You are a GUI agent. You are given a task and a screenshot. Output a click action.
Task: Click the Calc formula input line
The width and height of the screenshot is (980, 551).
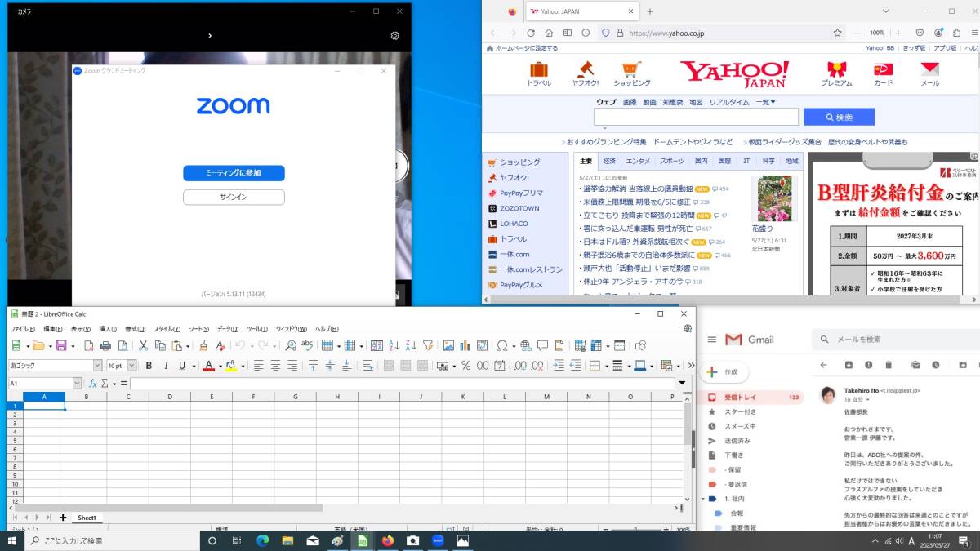tap(402, 383)
